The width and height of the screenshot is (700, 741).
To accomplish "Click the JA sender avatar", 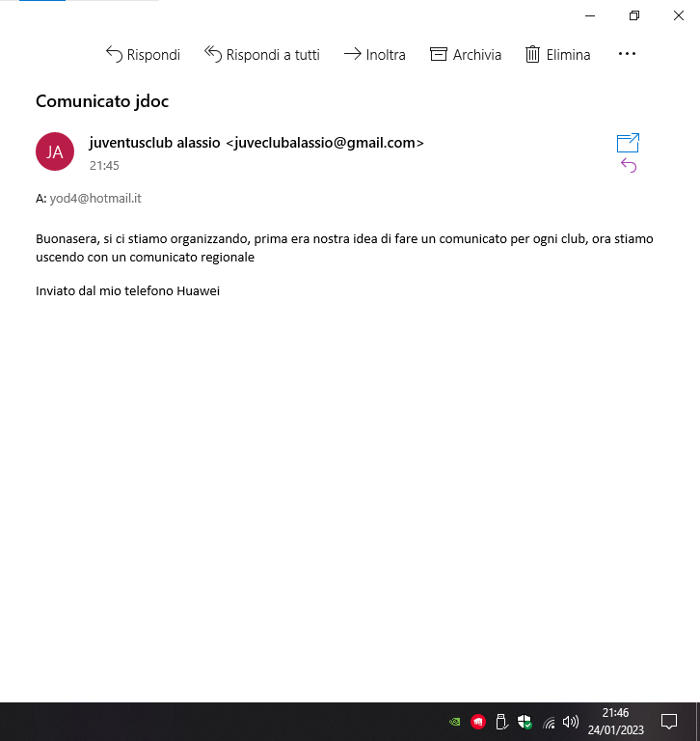I will click(55, 151).
